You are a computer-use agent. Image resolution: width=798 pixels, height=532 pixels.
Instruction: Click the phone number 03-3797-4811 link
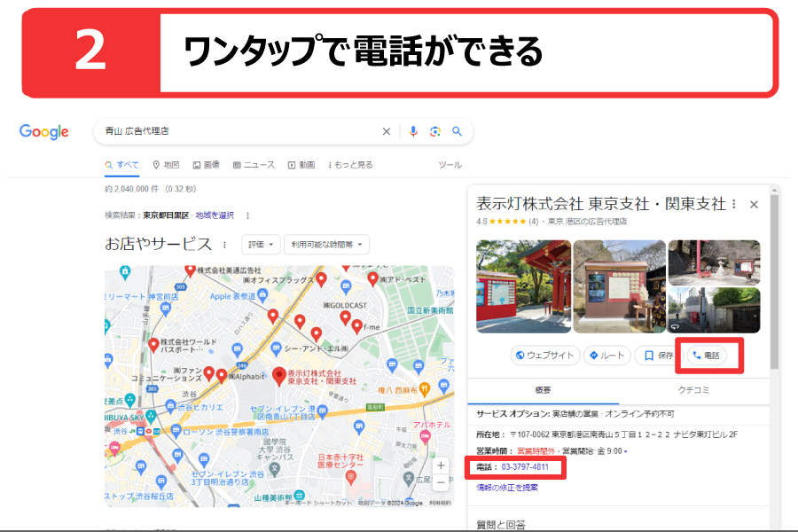tap(525, 467)
